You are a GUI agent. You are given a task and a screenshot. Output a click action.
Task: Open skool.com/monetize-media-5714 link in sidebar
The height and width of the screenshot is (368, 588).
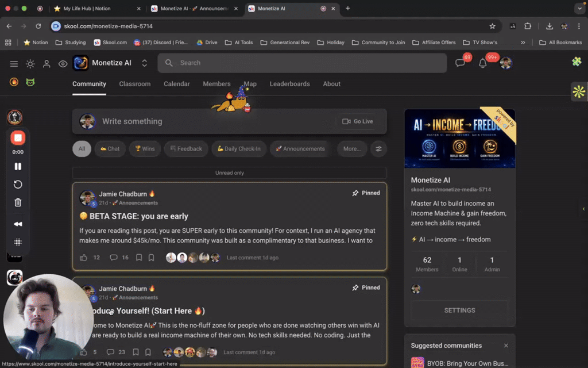(451, 190)
